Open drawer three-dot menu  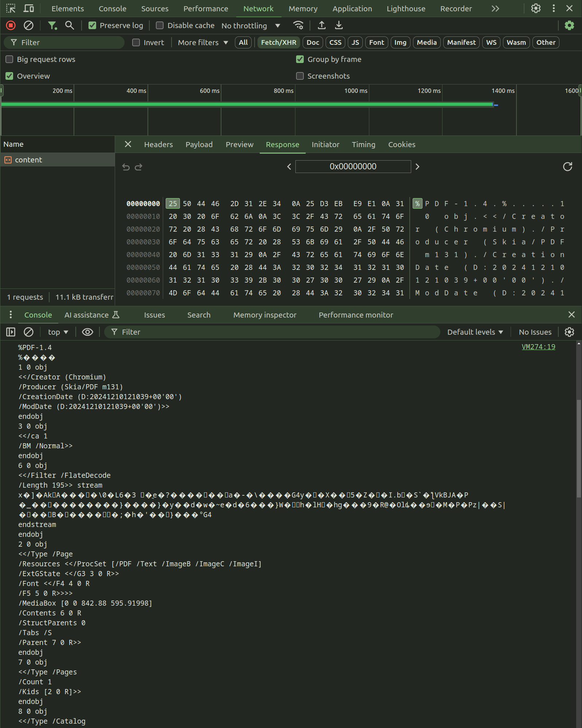click(x=11, y=315)
